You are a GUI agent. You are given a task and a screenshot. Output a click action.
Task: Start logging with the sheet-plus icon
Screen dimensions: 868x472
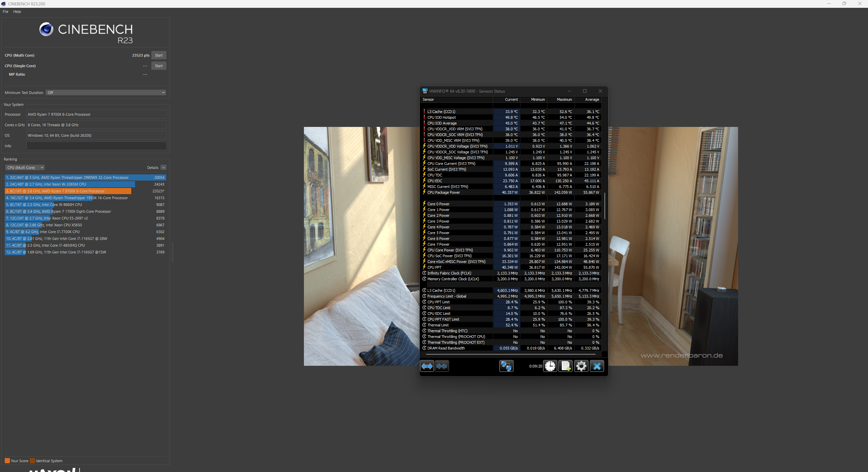[566, 366]
